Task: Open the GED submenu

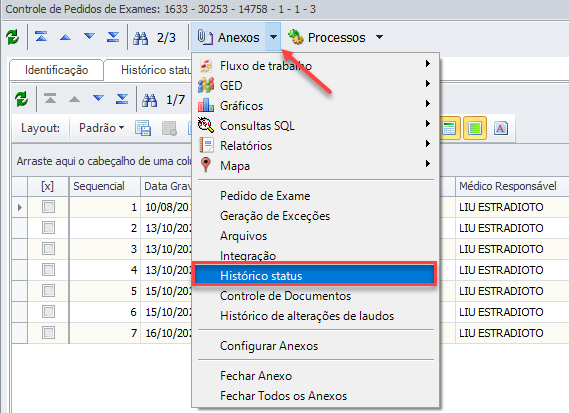Action: click(316, 86)
